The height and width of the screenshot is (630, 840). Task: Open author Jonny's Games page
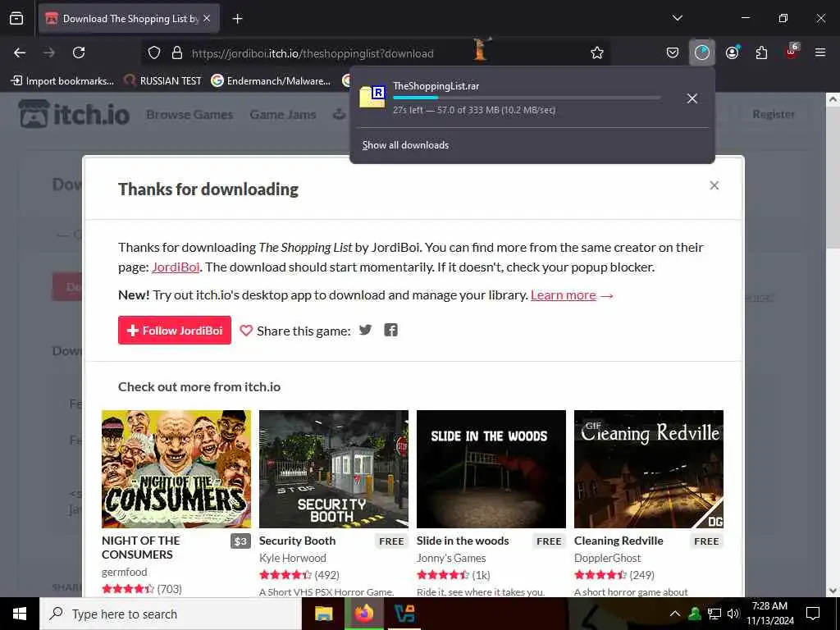tap(451, 558)
